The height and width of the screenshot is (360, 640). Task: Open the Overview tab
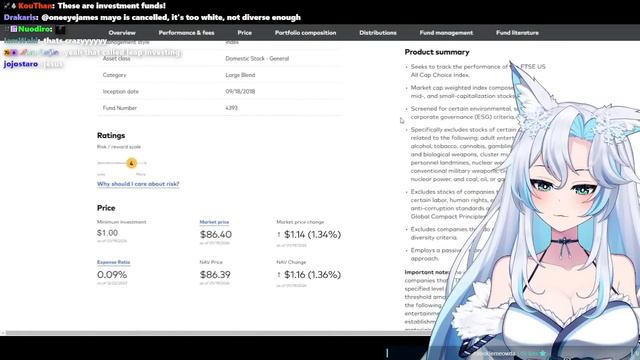(x=122, y=33)
